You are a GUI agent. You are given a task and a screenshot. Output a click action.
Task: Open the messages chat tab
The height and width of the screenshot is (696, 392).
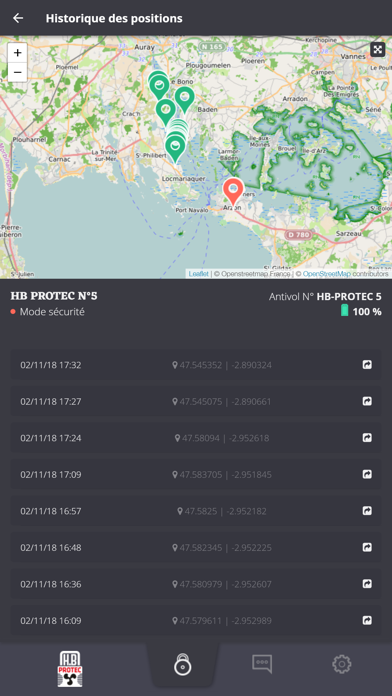point(262,664)
